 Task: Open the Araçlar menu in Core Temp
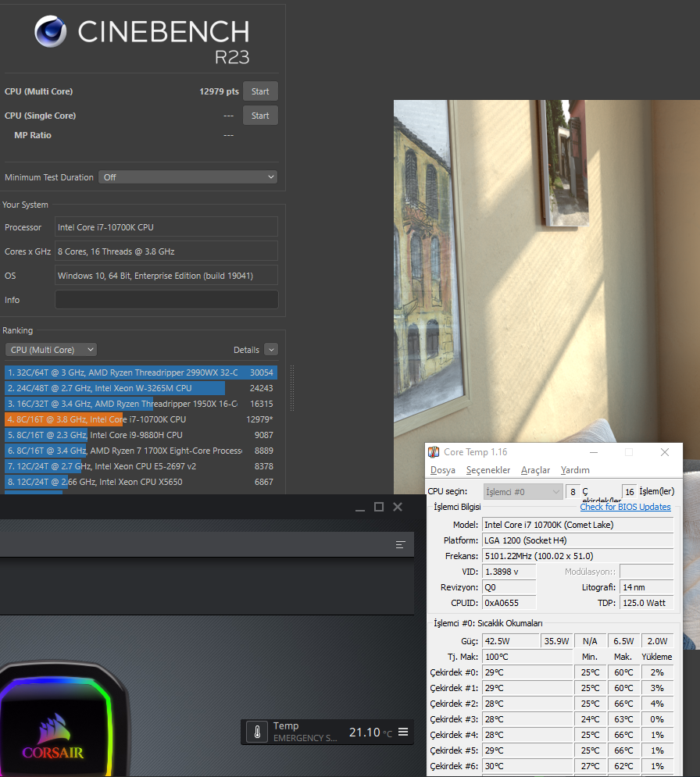click(535, 470)
